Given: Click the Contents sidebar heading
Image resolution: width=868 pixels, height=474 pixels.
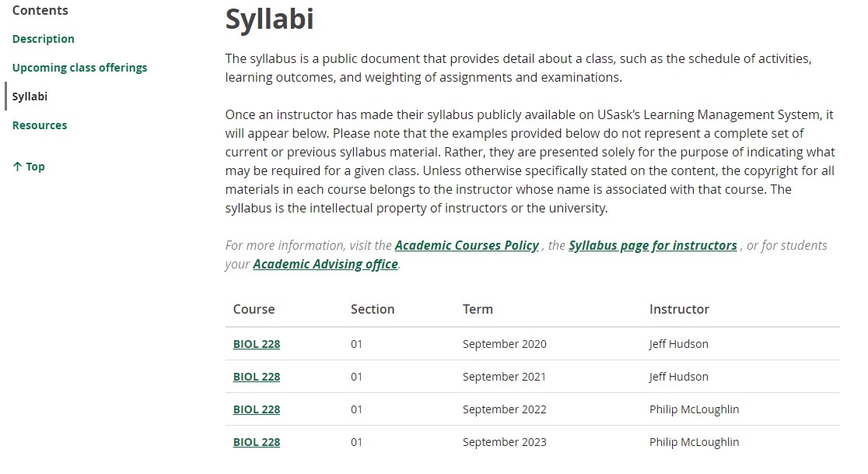Looking at the screenshot, I should (x=40, y=10).
